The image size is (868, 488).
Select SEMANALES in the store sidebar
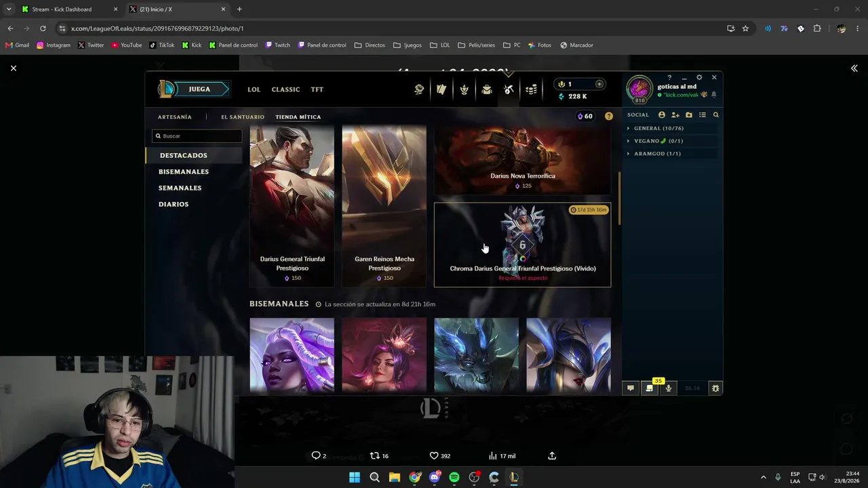point(193,188)
